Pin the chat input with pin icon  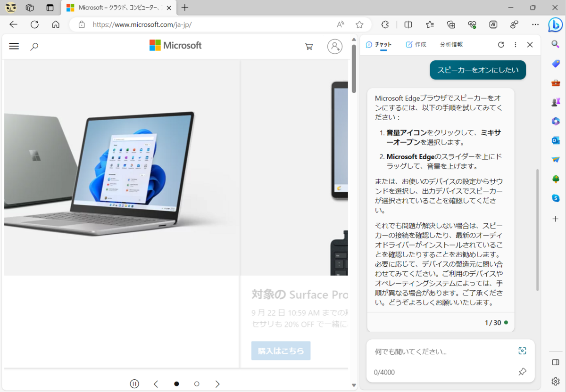coord(522,372)
